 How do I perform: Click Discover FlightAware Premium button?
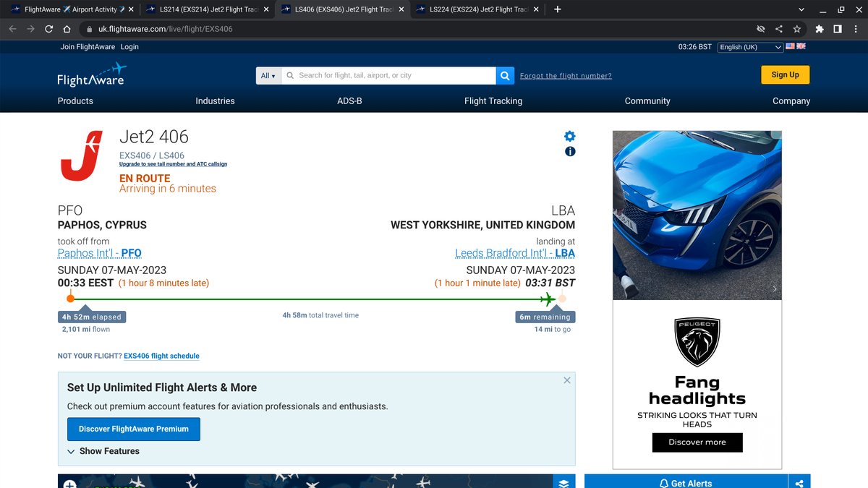coord(134,429)
